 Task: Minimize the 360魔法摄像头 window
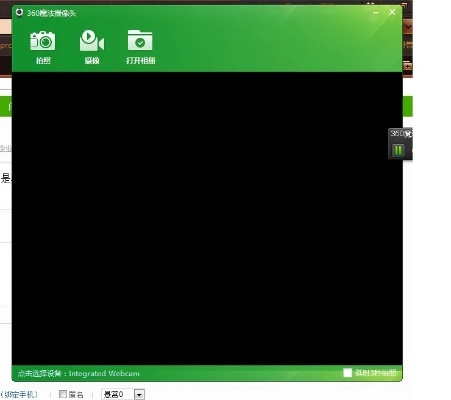coord(376,13)
